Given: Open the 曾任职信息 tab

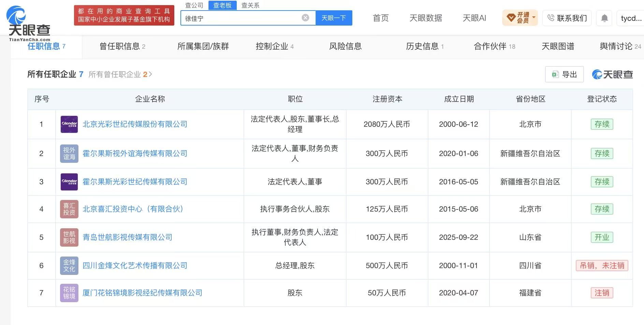Looking at the screenshot, I should (x=122, y=46).
